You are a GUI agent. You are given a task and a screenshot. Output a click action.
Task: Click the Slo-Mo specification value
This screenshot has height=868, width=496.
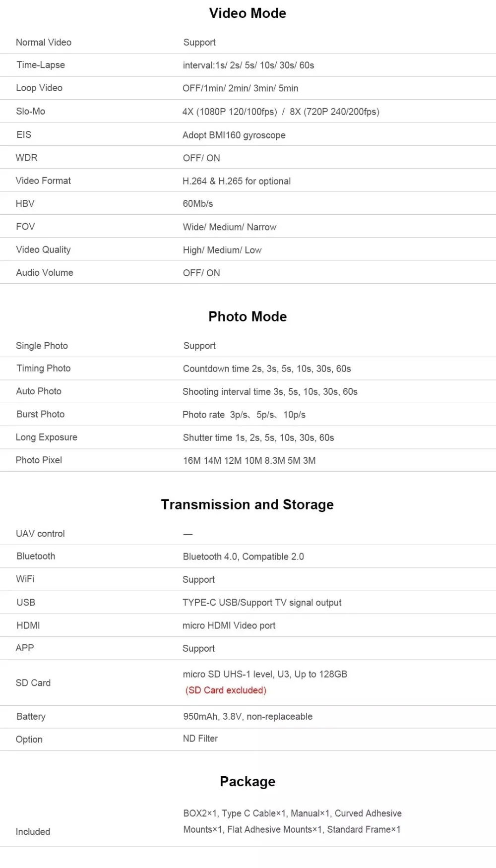coord(281,112)
